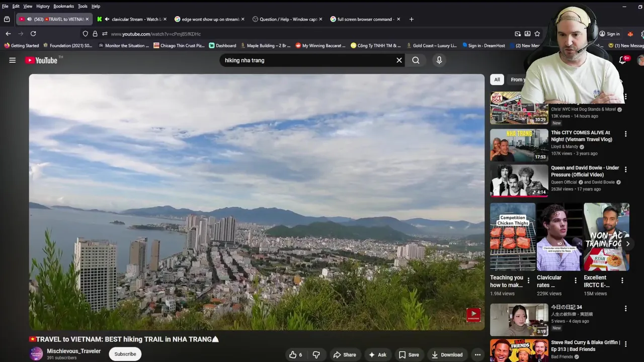Open the Help menu
Image resolution: width=644 pixels, height=362 pixels.
point(96,6)
